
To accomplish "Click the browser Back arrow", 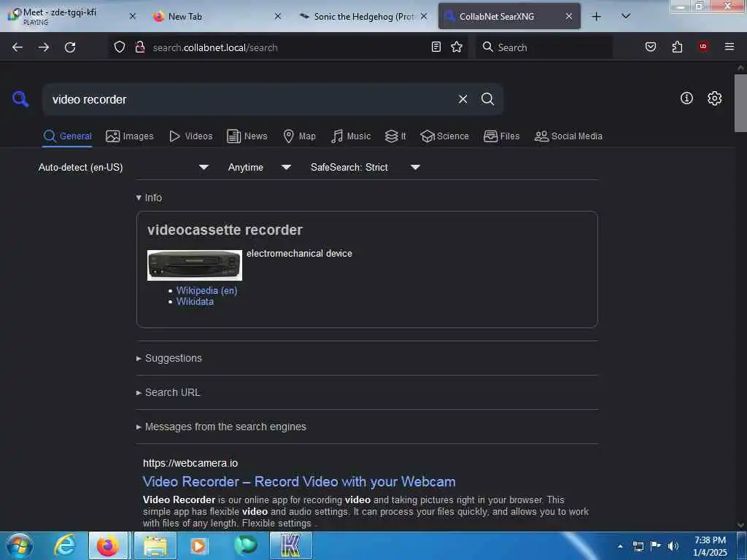I will [18, 47].
